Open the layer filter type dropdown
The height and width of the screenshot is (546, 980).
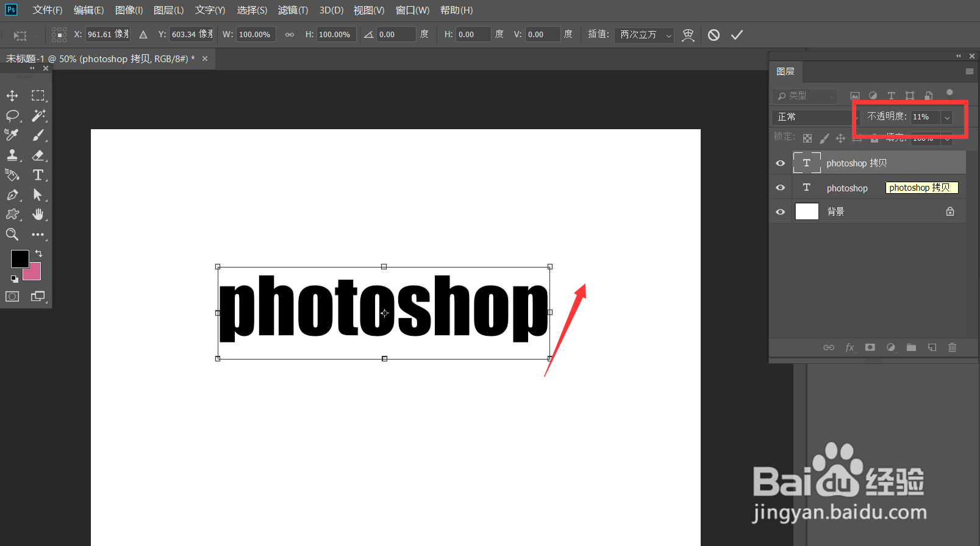pyautogui.click(x=805, y=96)
